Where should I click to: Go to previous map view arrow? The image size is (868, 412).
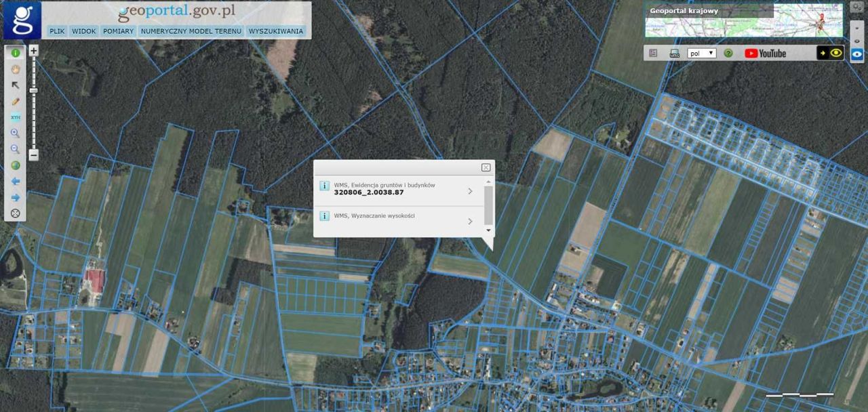click(x=15, y=182)
